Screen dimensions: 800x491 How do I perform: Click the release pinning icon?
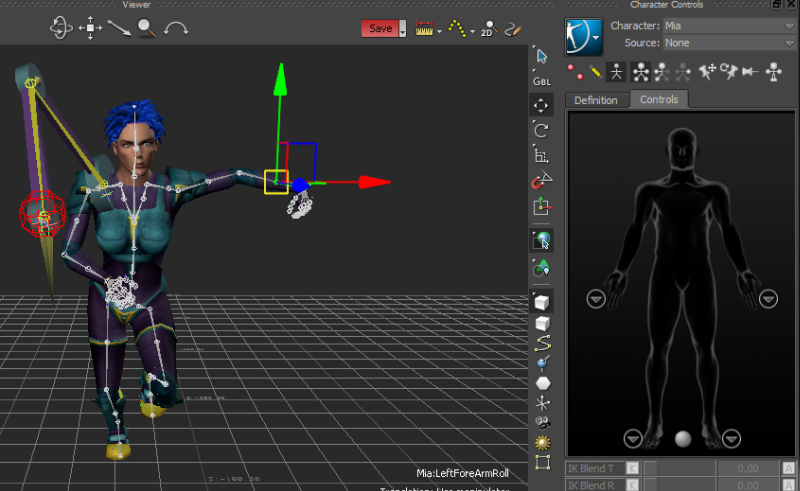point(750,72)
